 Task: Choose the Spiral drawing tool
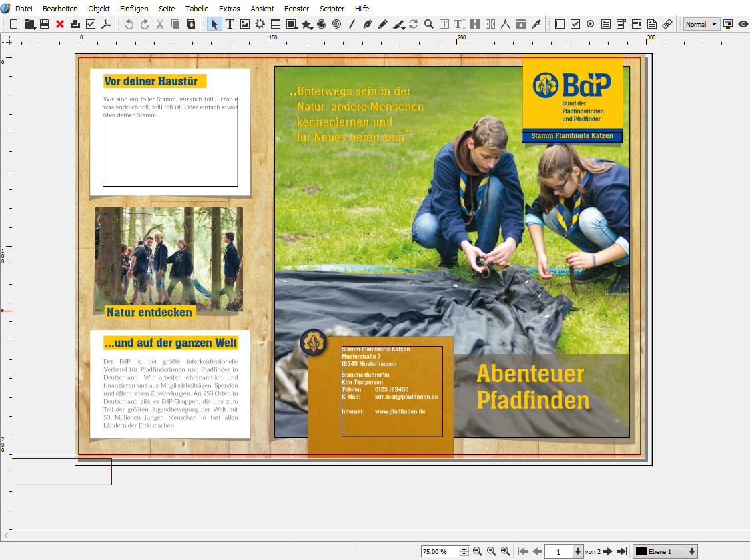[x=336, y=24]
